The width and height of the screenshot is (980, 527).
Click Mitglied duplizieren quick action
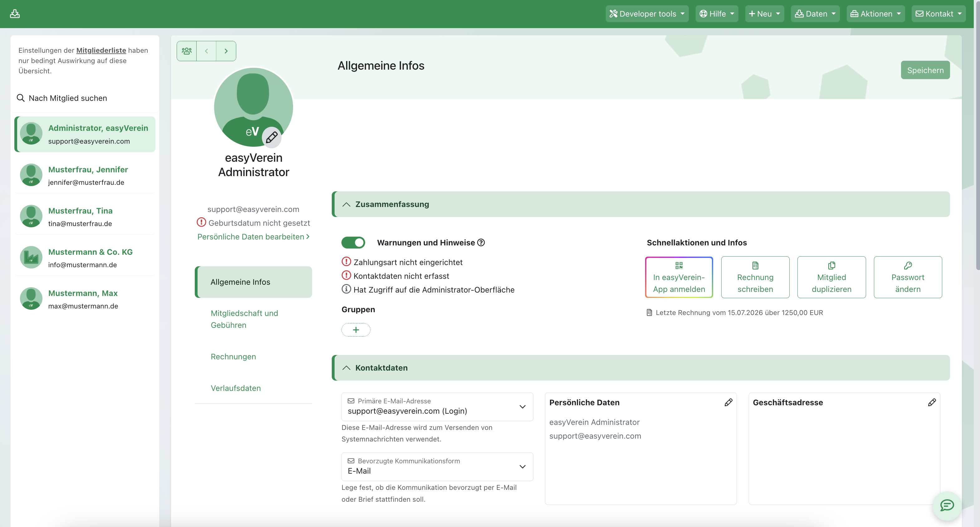click(832, 277)
